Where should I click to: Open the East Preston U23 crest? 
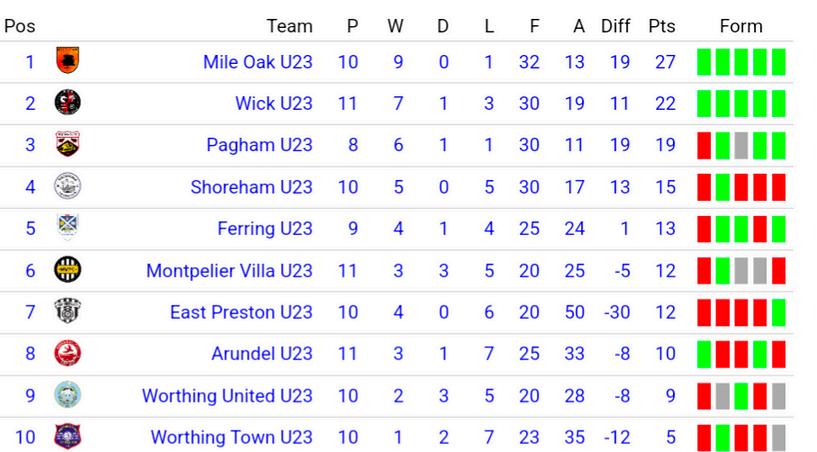[67, 311]
